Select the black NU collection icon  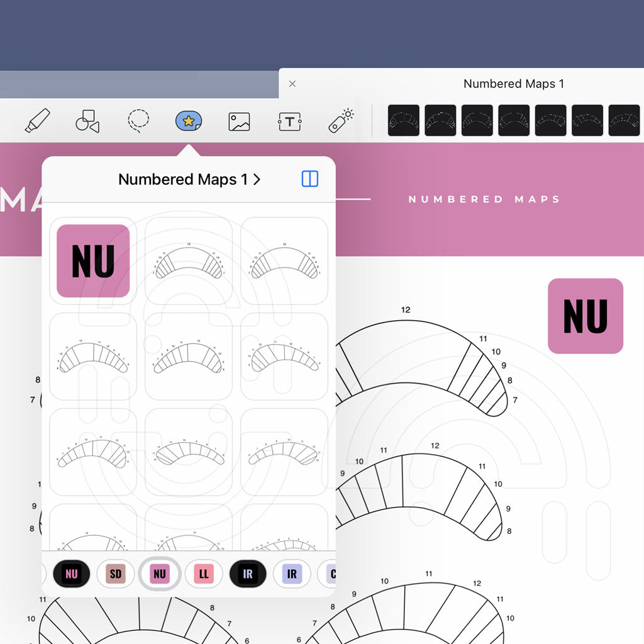[x=71, y=574]
